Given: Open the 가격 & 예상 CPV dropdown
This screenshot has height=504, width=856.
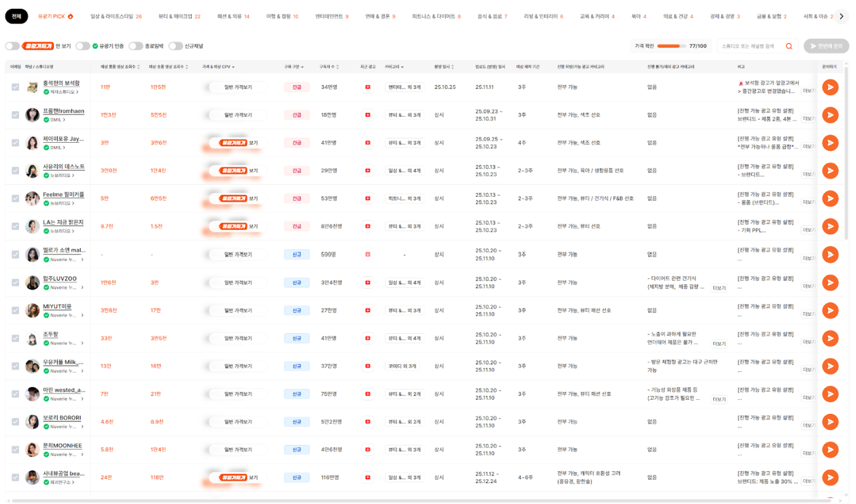Looking at the screenshot, I should click(x=218, y=67).
